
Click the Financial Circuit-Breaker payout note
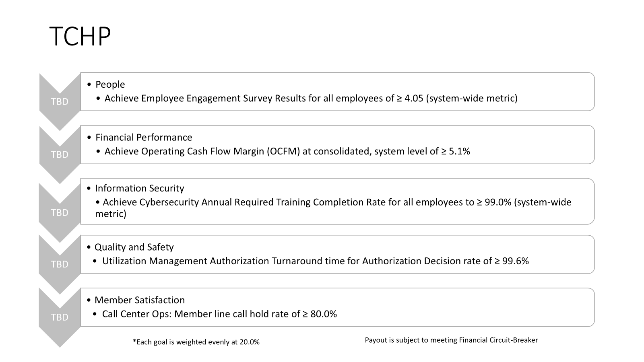point(451,340)
